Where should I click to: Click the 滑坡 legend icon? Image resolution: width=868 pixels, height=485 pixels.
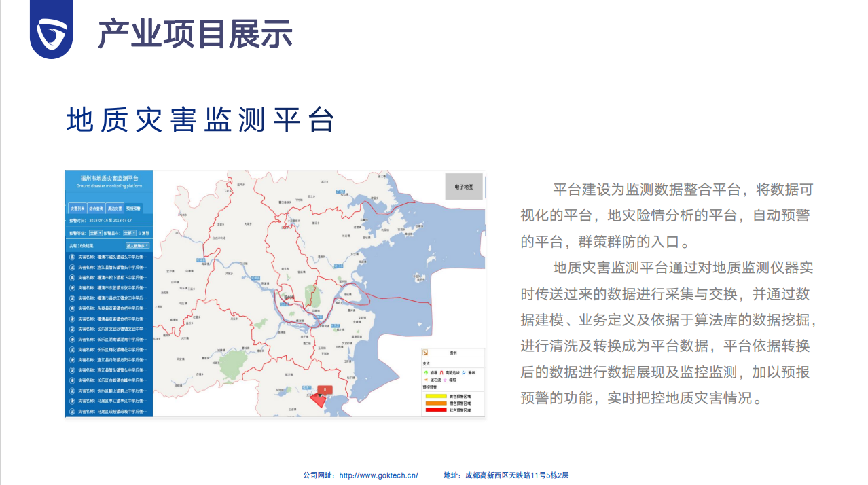click(464, 372)
